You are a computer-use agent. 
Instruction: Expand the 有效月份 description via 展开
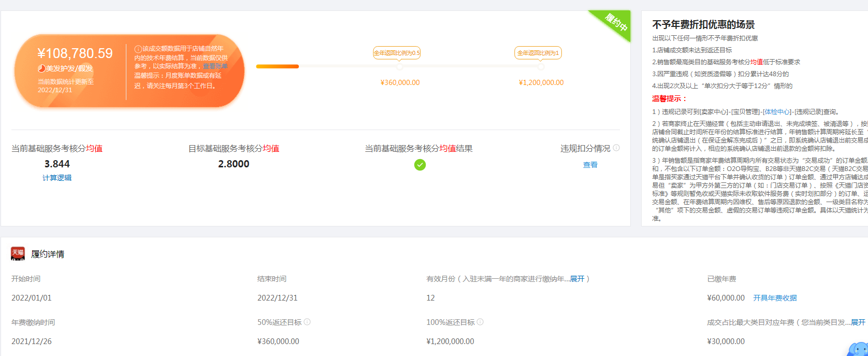[577, 279]
